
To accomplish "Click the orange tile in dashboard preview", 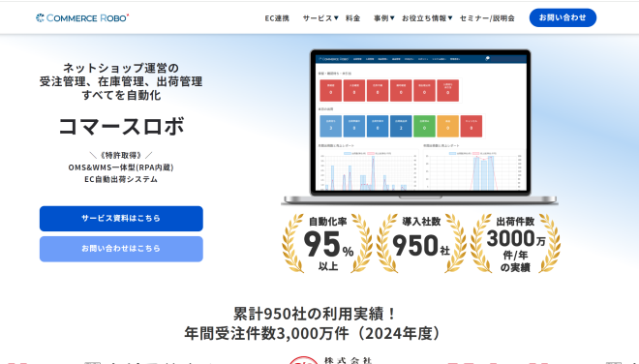I will [447, 126].
